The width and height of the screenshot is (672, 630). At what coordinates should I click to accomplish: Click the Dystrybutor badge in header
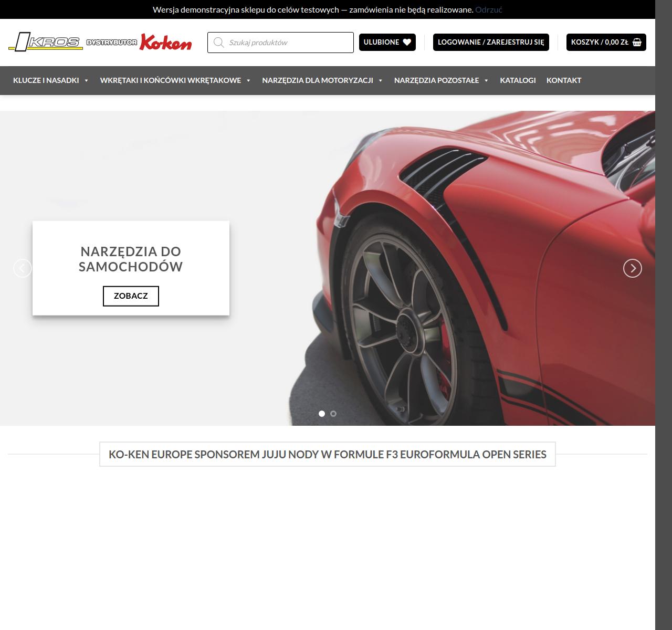[111, 43]
